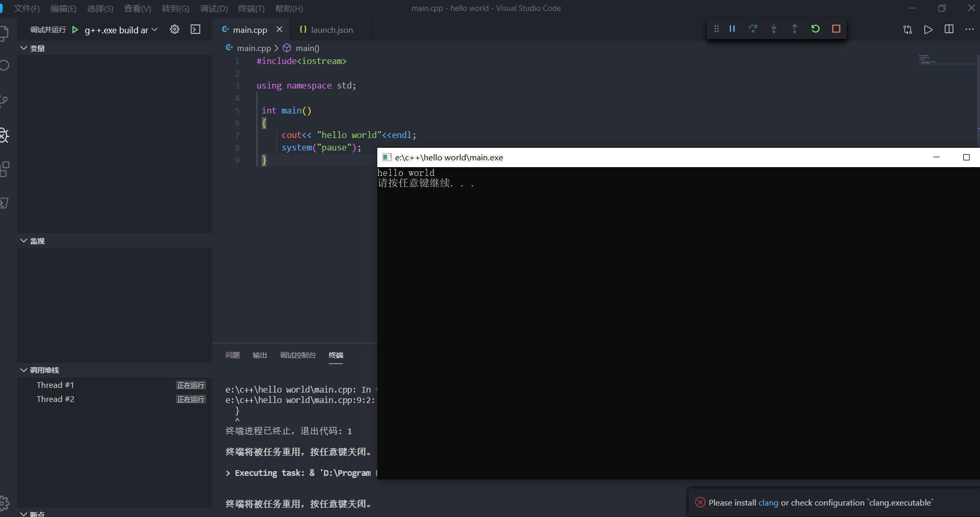
Task: Switch to the launch.json tab
Action: click(x=332, y=30)
